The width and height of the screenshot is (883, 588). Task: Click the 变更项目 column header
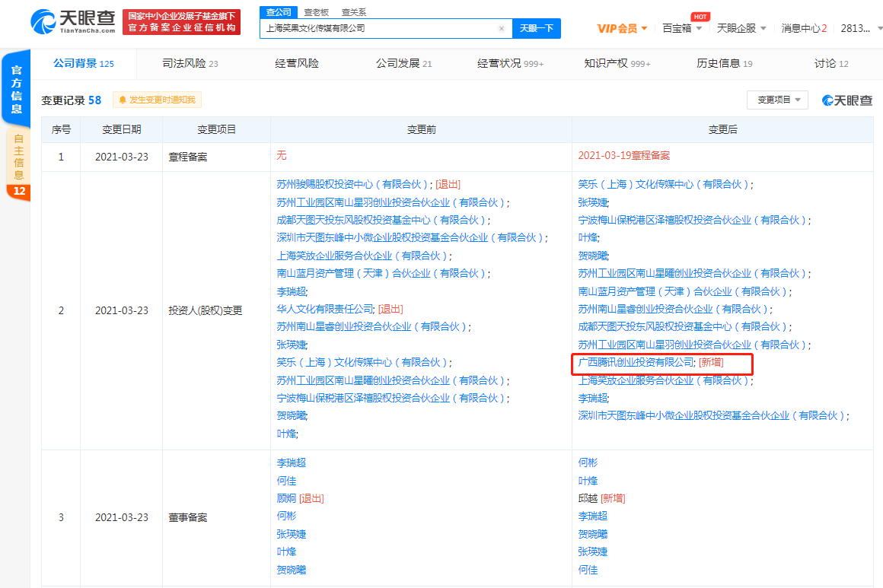pos(216,129)
